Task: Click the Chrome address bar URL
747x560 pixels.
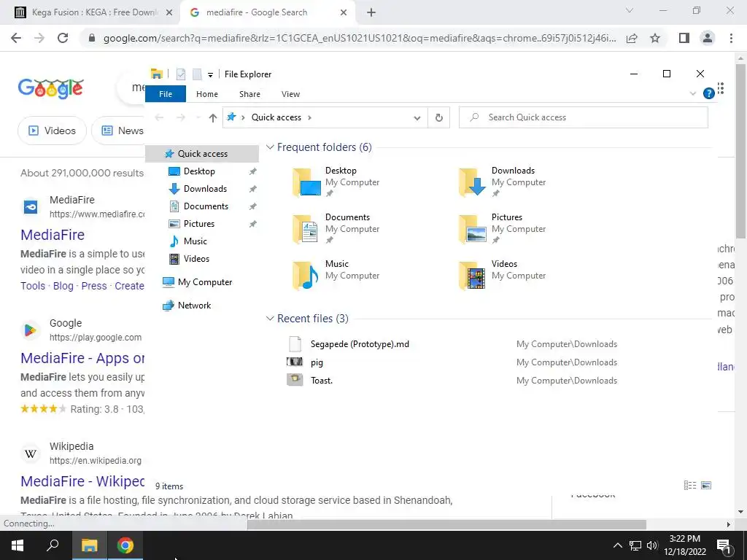Action: 360,38
